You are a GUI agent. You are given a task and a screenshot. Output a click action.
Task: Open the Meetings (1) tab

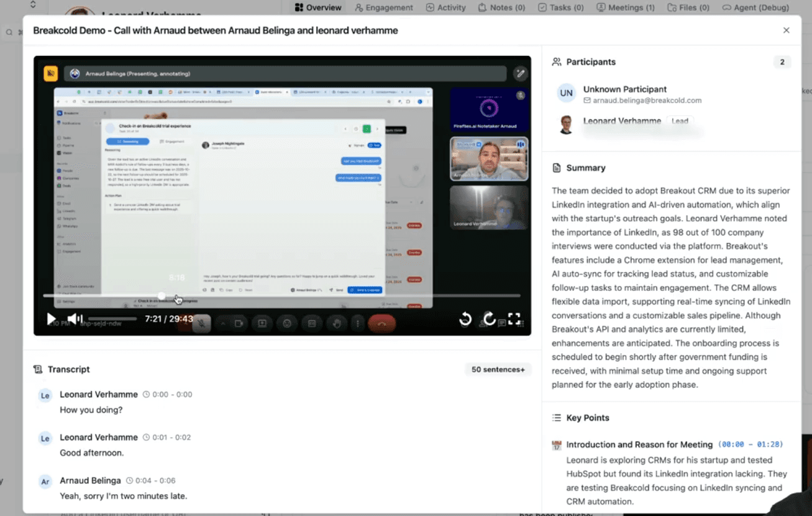[x=626, y=7]
